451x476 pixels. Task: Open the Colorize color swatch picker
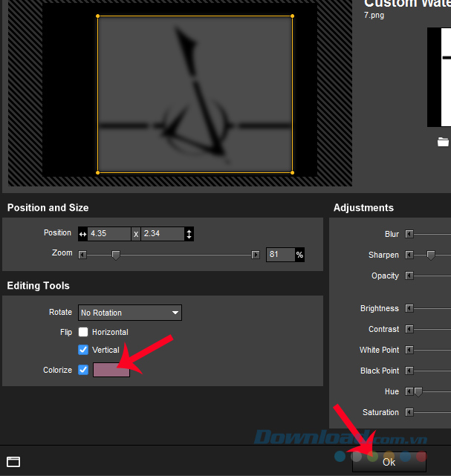(x=111, y=370)
